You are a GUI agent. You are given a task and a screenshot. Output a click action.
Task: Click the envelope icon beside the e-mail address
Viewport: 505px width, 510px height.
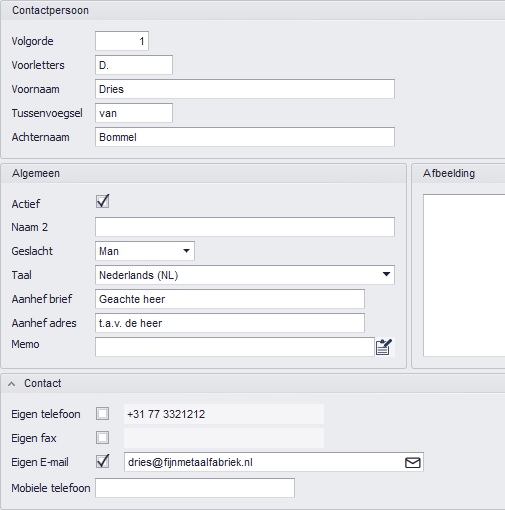[x=413, y=462]
